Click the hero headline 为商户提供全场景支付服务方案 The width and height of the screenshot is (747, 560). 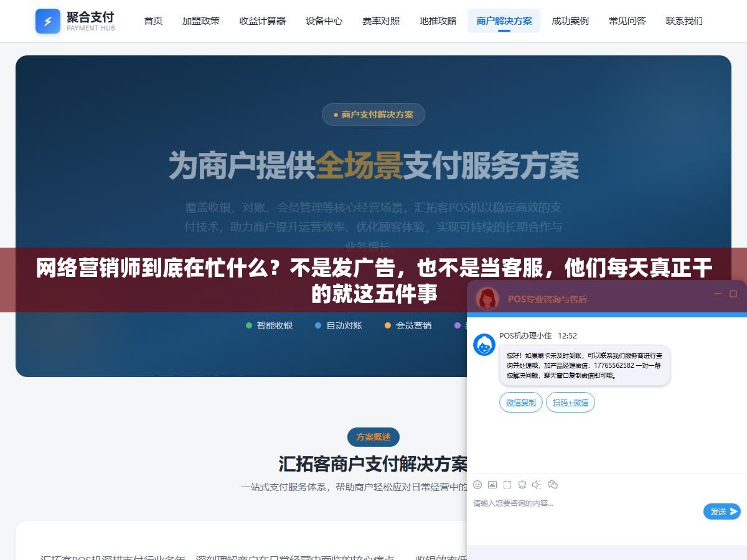[x=374, y=166]
